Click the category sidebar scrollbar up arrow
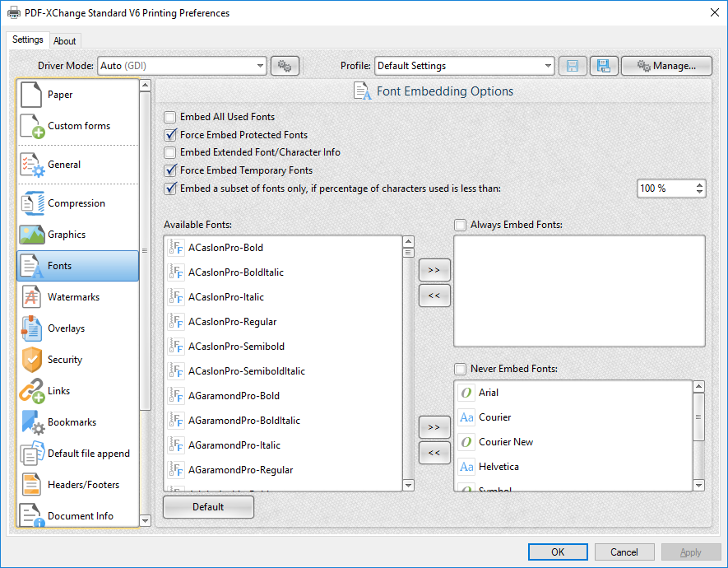This screenshot has width=728, height=568. [x=146, y=85]
